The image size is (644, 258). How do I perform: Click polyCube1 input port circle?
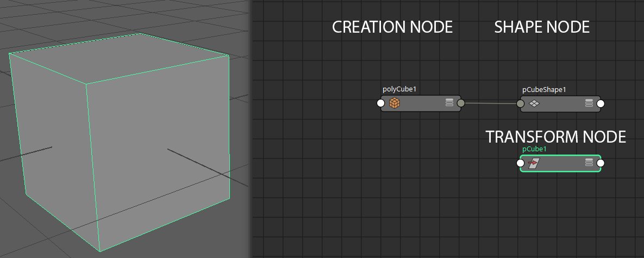(381, 103)
